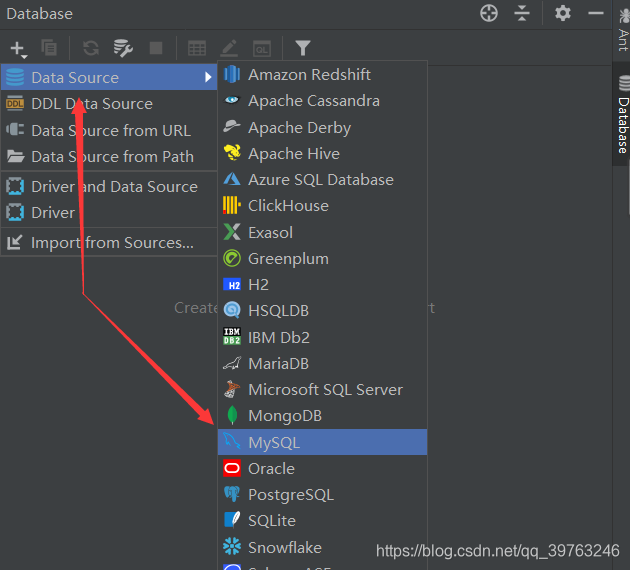630x570 pixels.
Task: Click the Refresh icon in the Database toolbar
Action: [91, 48]
